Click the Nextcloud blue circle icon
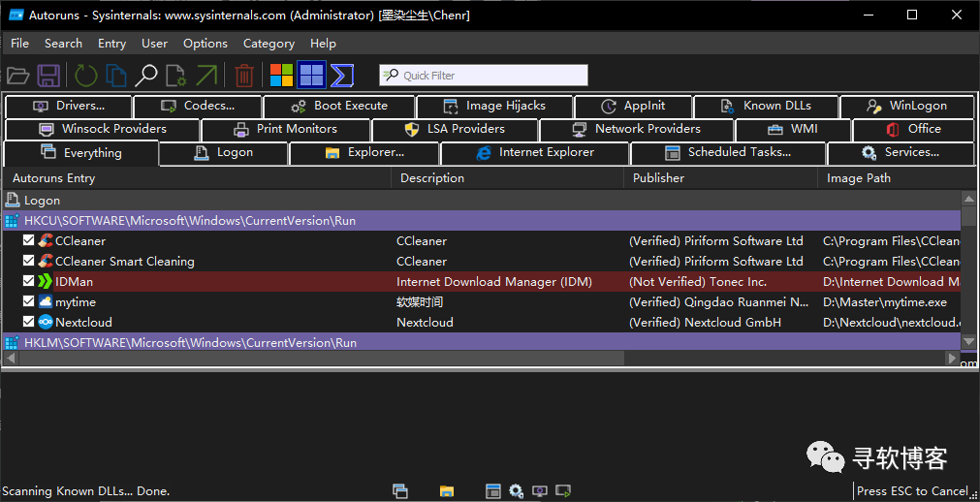This screenshot has width=980, height=502. (x=46, y=323)
